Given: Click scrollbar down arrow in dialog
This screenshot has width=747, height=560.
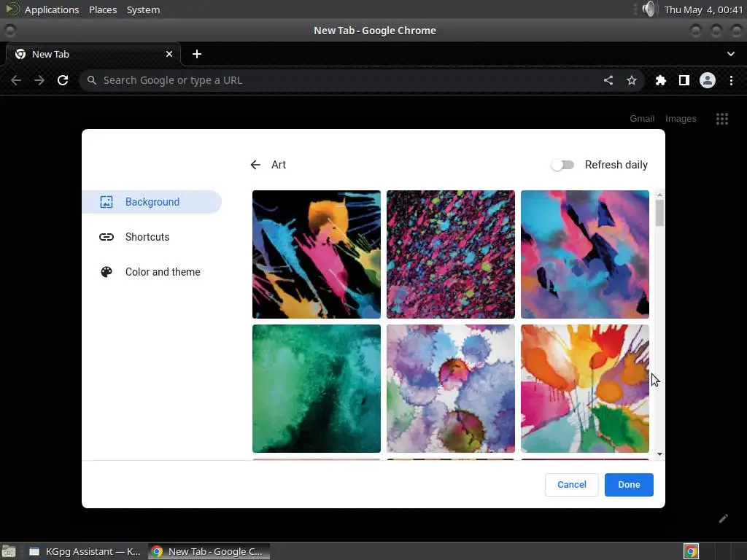Looking at the screenshot, I should (659, 454).
